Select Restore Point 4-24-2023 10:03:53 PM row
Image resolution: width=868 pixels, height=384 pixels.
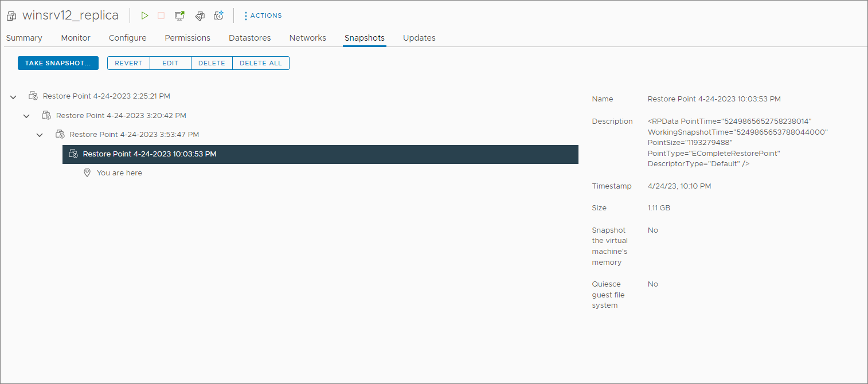tap(320, 154)
